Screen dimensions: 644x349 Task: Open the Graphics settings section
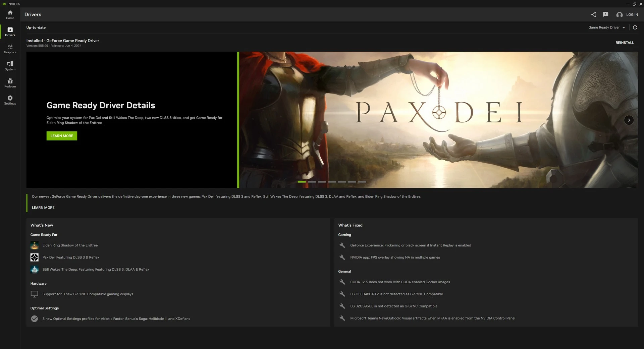point(10,49)
